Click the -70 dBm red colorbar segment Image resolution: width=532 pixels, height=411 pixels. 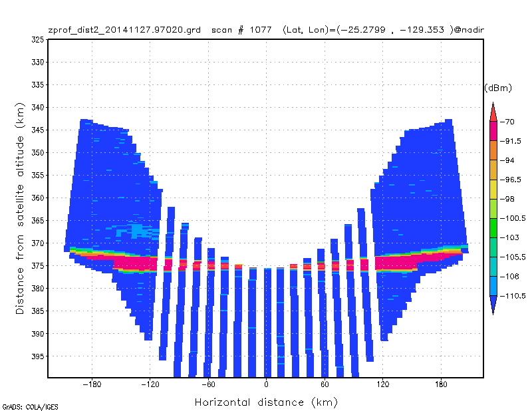click(493, 112)
